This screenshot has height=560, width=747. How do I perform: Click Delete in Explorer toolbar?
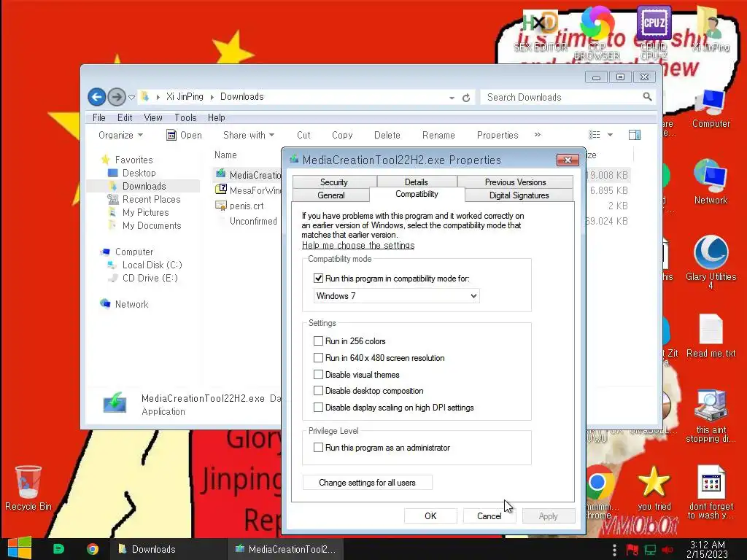(387, 135)
